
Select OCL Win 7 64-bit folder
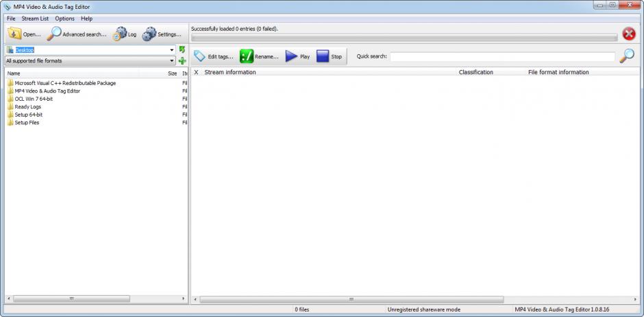coord(30,99)
